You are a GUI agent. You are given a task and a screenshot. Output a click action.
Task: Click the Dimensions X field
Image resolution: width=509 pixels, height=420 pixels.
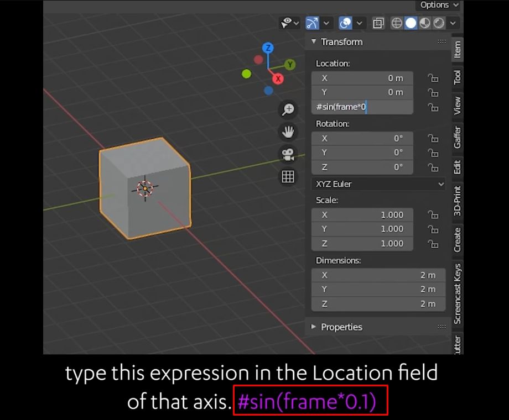click(378, 275)
